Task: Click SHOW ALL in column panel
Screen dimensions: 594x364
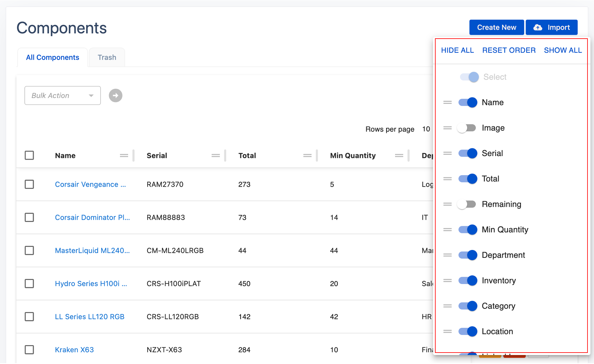Action: coord(563,50)
